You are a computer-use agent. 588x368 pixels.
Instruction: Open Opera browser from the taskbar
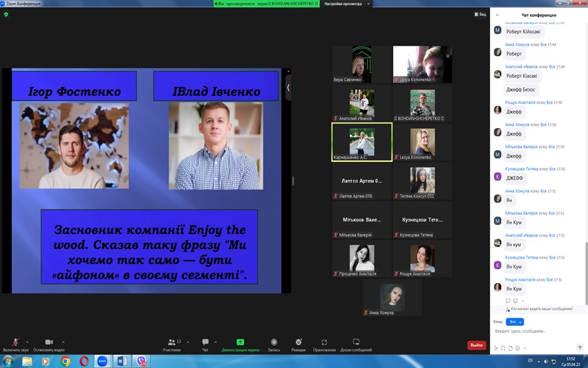tap(84, 361)
